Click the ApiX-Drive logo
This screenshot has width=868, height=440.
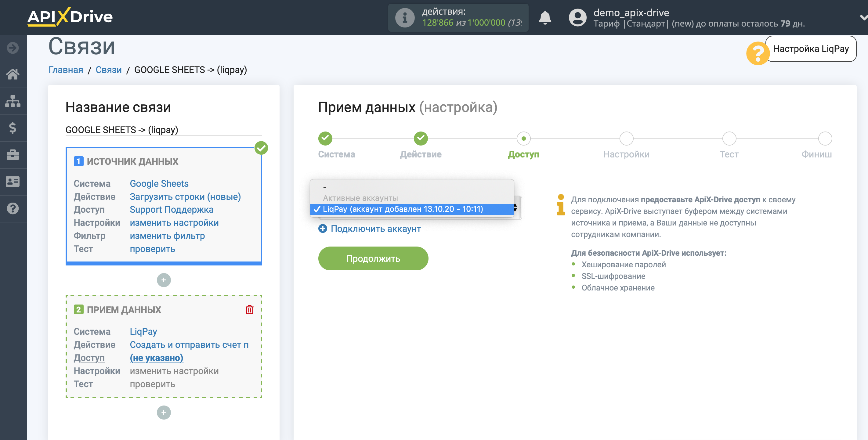[70, 17]
